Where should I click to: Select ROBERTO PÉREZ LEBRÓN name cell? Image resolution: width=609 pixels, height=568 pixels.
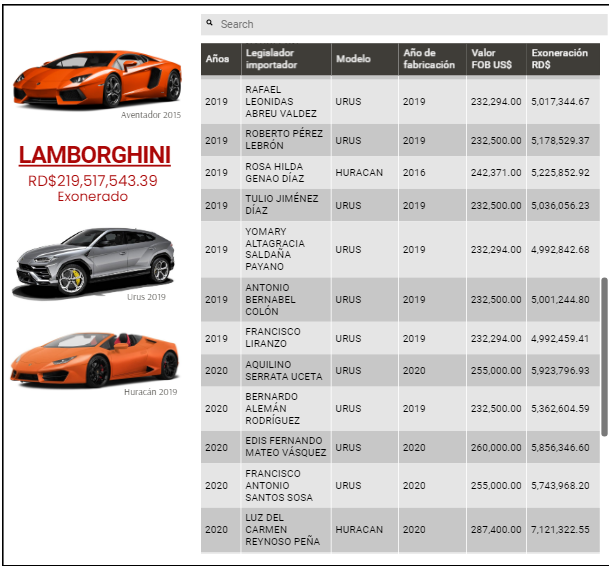pos(284,139)
